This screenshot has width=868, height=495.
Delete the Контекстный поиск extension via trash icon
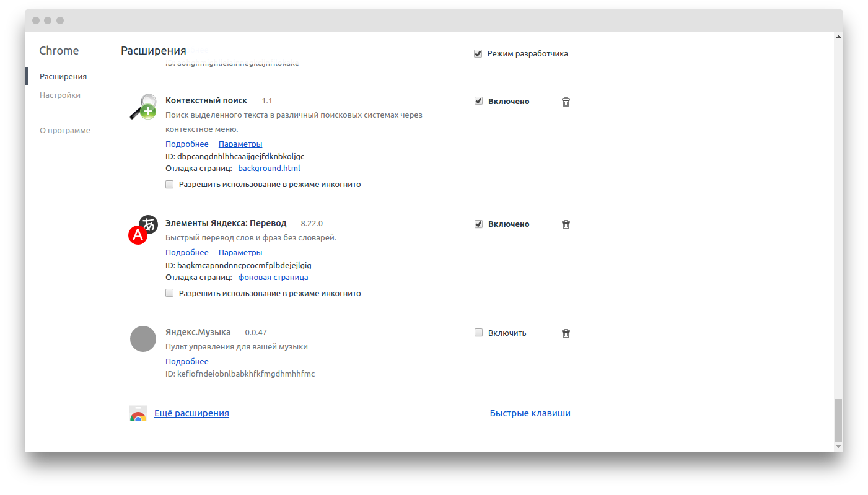point(566,102)
